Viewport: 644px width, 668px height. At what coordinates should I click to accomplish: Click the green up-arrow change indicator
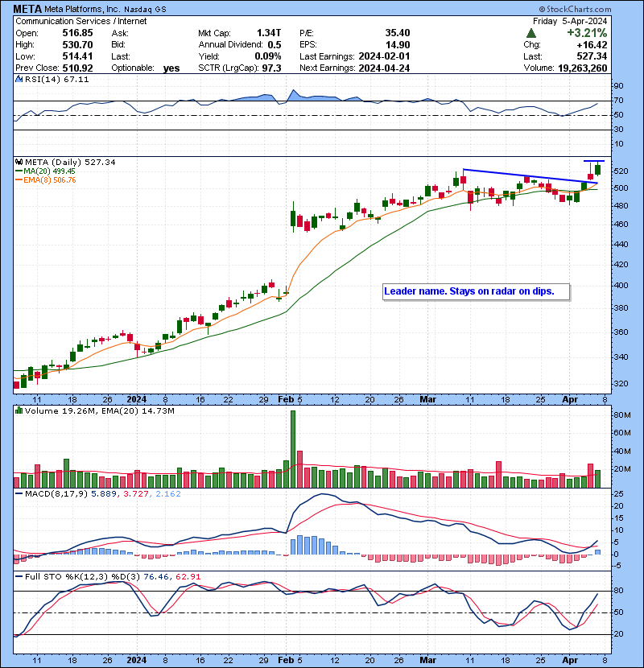tap(530, 33)
